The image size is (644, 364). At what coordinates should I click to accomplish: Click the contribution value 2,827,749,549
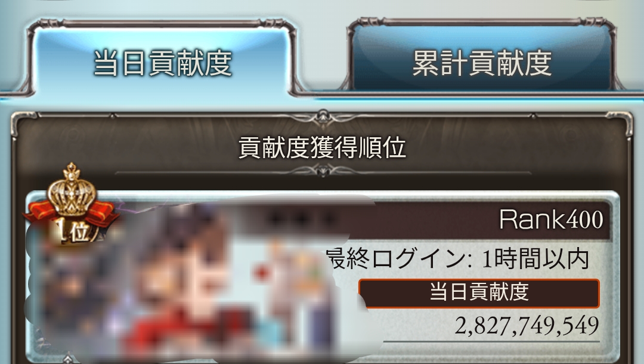pyautogui.click(x=527, y=326)
